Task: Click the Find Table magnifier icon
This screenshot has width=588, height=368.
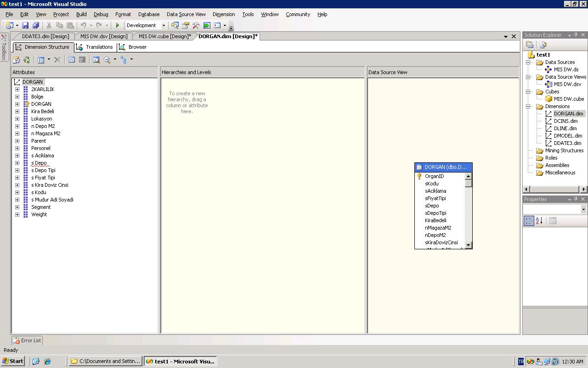Action: pos(96,59)
